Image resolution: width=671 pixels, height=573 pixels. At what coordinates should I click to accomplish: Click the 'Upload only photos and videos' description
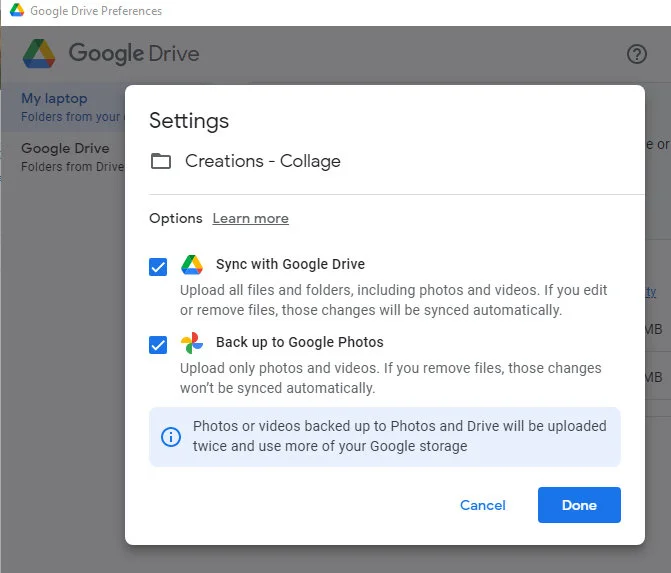click(x=391, y=378)
